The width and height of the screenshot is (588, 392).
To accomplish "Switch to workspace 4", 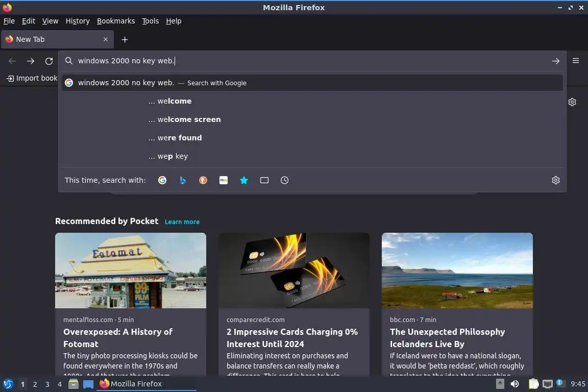I will pyautogui.click(x=59, y=384).
